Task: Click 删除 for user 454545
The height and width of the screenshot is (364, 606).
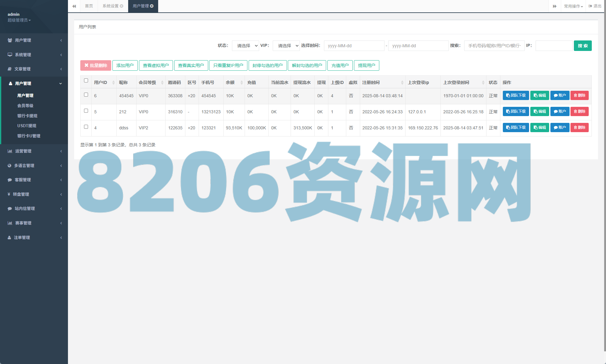Action: coord(579,95)
